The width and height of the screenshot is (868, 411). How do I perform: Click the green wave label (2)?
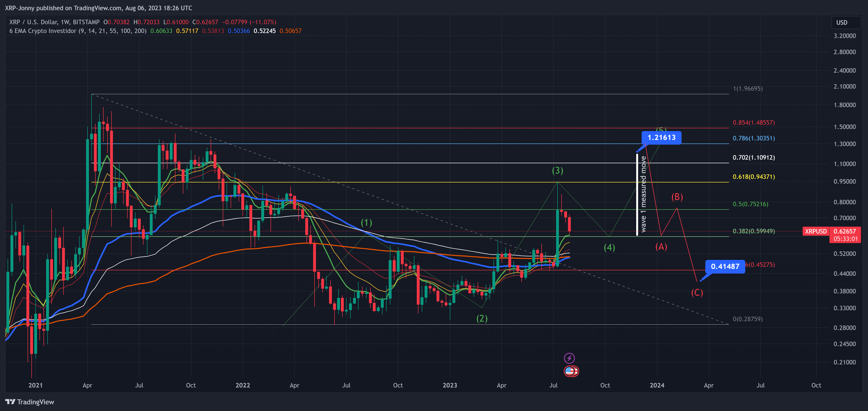click(x=482, y=318)
